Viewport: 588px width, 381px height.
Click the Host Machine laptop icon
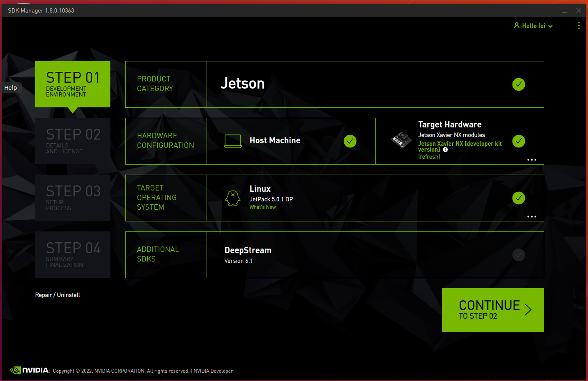click(232, 141)
